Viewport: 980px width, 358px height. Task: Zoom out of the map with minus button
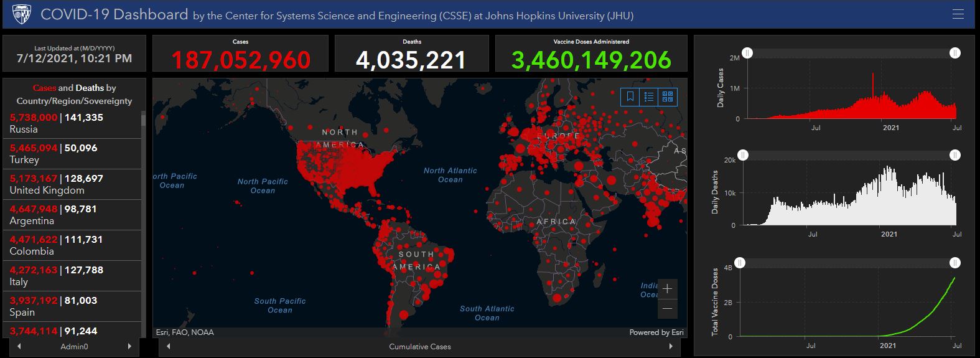[667, 309]
